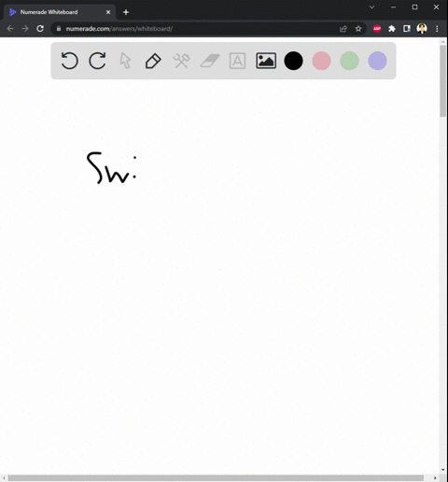Click the vertical scrollbar up arrow
Viewport: 448px width, 482px height.
click(443, 41)
